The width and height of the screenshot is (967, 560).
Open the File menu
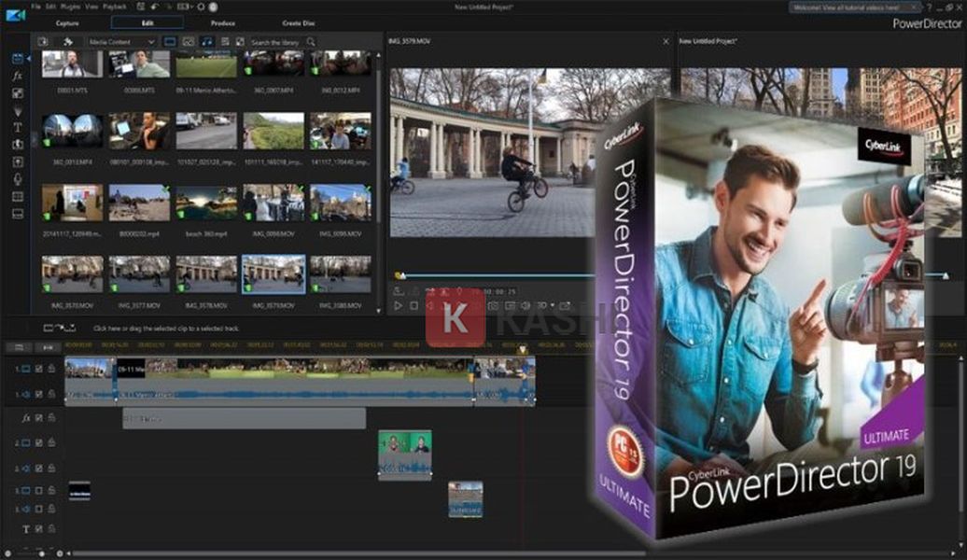pyautogui.click(x=35, y=7)
